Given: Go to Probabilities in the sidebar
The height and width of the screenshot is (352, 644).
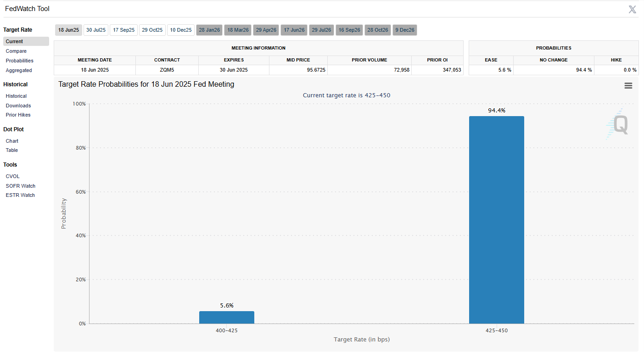Looking at the screenshot, I should click(x=19, y=61).
